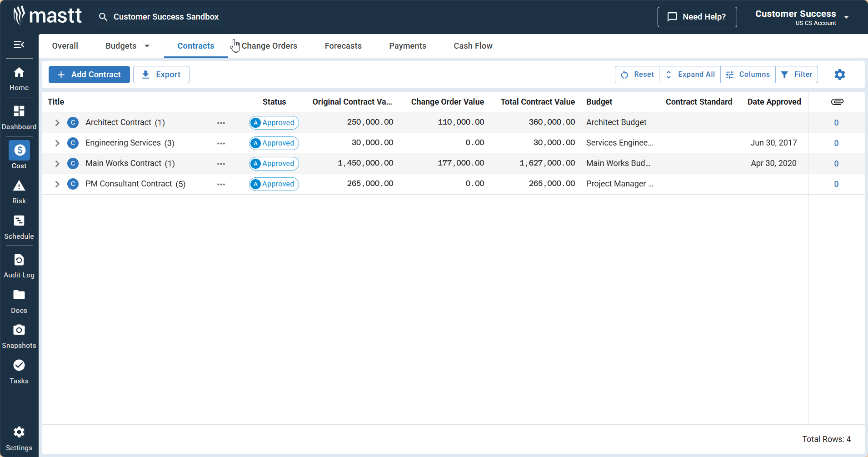Click the Architect Contract Approved status badge
Image resolution: width=868 pixels, height=457 pixels.
point(274,123)
